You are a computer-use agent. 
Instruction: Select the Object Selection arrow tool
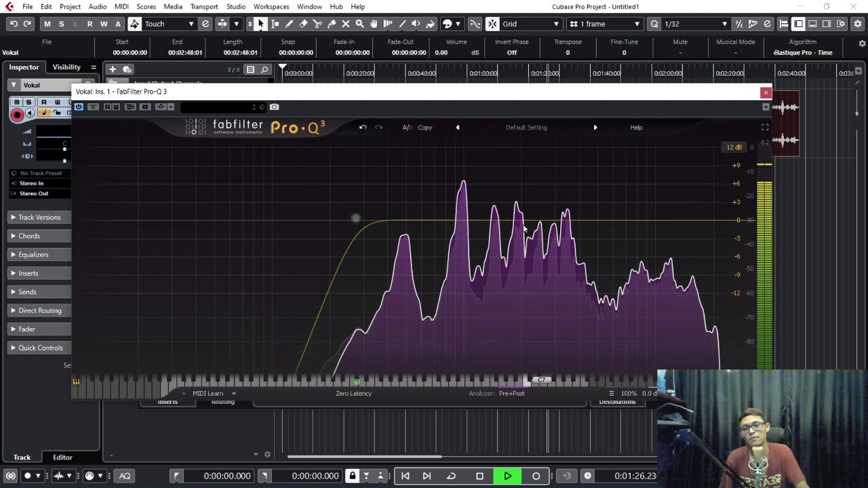[260, 24]
